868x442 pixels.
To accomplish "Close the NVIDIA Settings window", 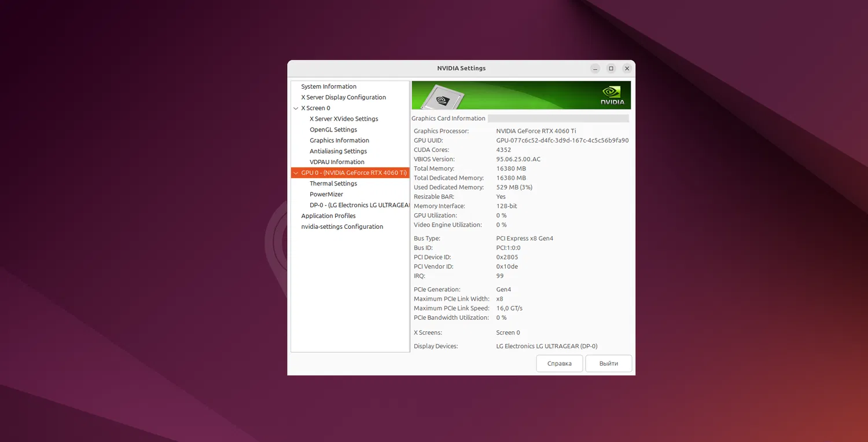I will coord(627,68).
